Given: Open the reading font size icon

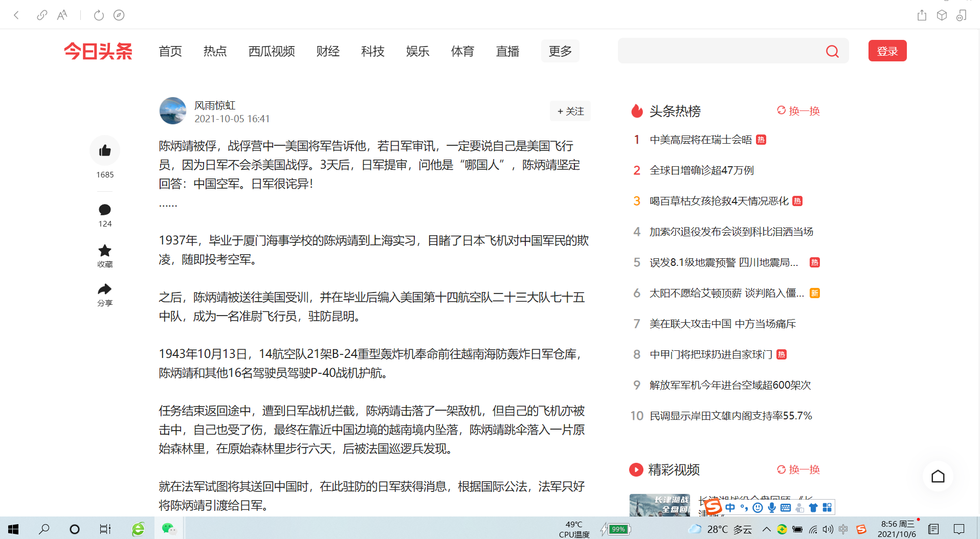Looking at the screenshot, I should (x=62, y=15).
